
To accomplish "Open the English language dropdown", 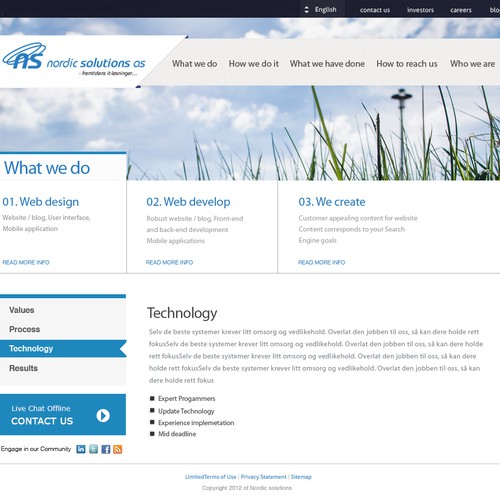I will (322, 9).
